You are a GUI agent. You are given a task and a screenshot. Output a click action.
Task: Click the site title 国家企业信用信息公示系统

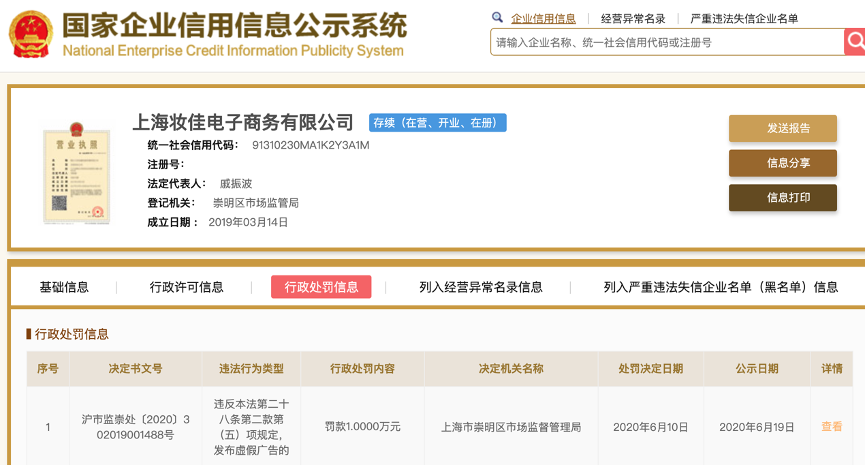235,25
